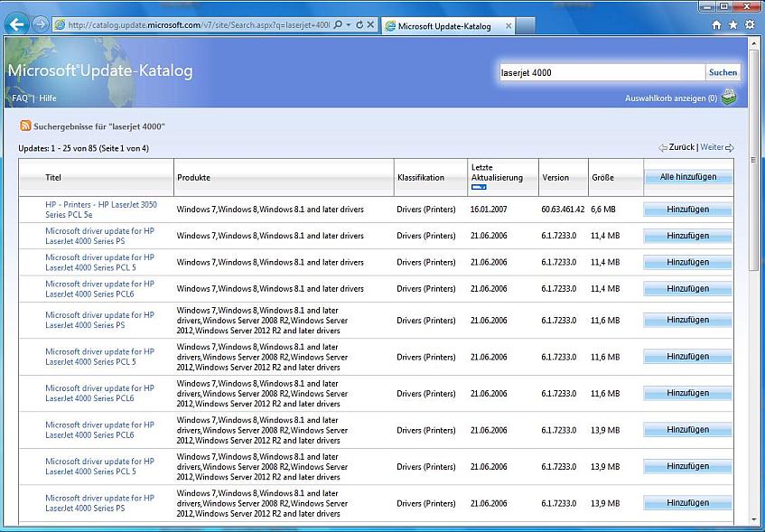Sort by the Größe column header
Image resolution: width=765 pixels, height=532 pixels.
602,178
